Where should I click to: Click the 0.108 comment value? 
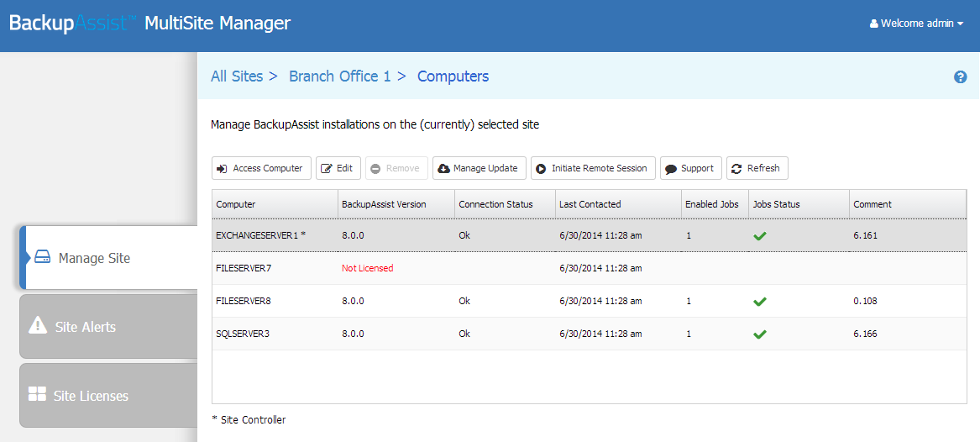[x=865, y=302]
